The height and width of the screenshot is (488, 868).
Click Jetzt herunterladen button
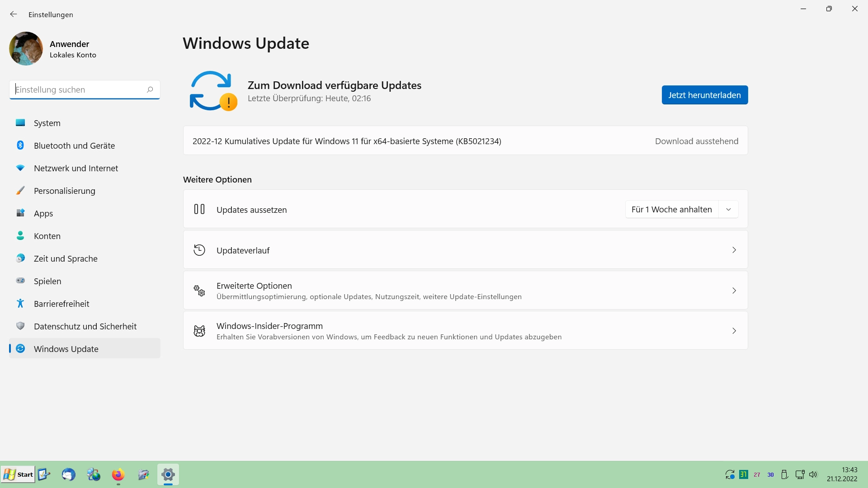(x=704, y=95)
